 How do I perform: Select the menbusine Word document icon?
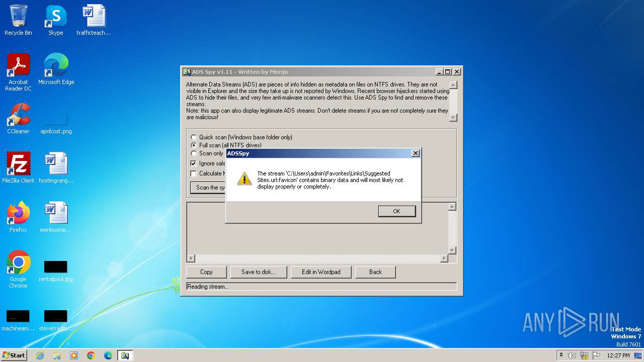(x=56, y=217)
